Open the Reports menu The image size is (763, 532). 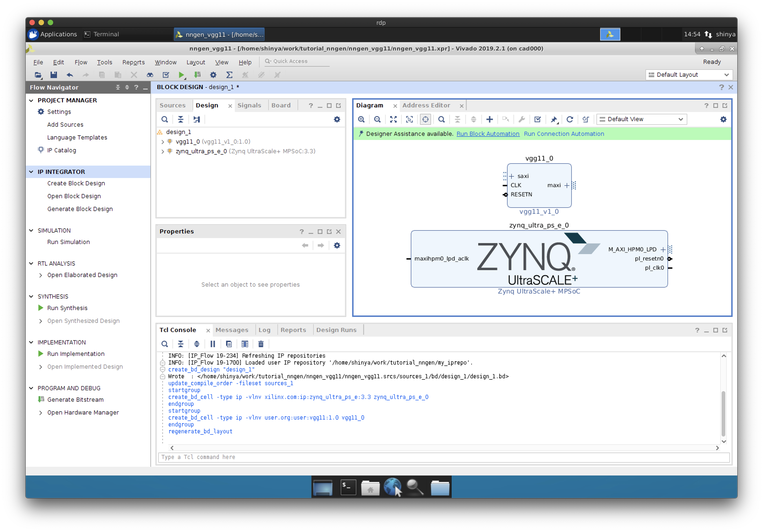133,62
